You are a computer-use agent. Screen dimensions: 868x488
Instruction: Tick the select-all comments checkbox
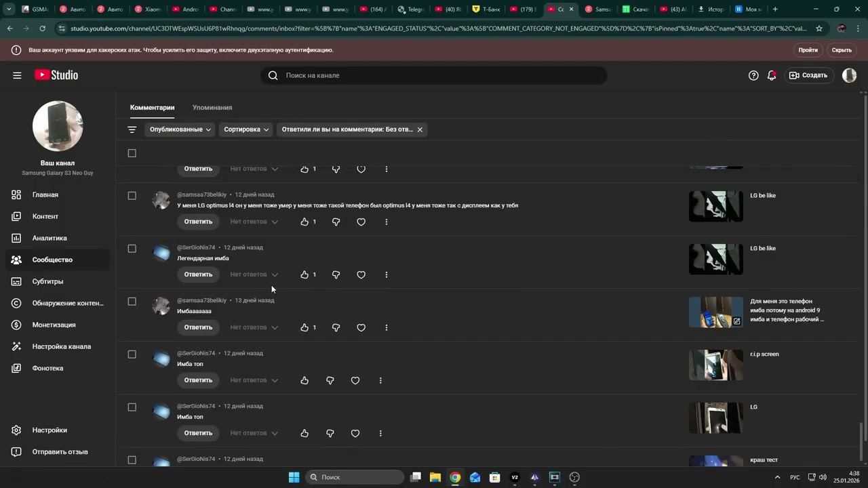coord(132,153)
